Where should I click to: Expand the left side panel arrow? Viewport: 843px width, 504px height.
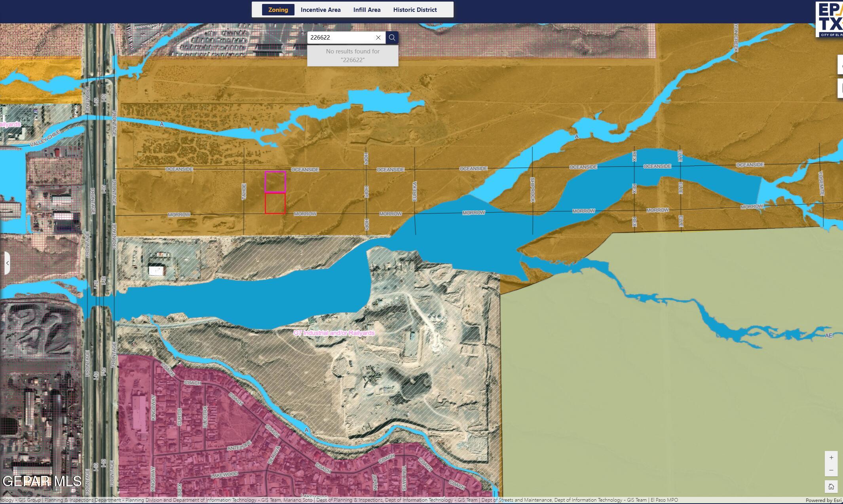(x=7, y=263)
